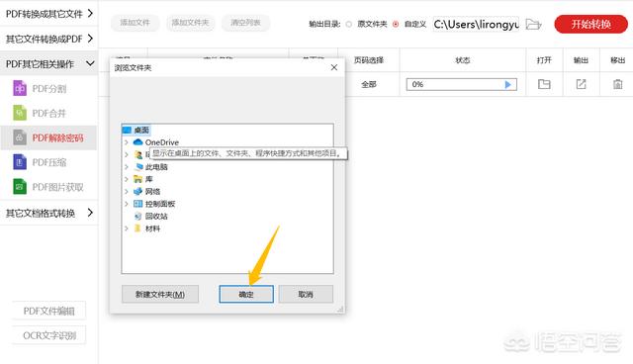The width and height of the screenshot is (633, 364).
Task: Start conversion with blue play arrow
Action: click(x=507, y=84)
